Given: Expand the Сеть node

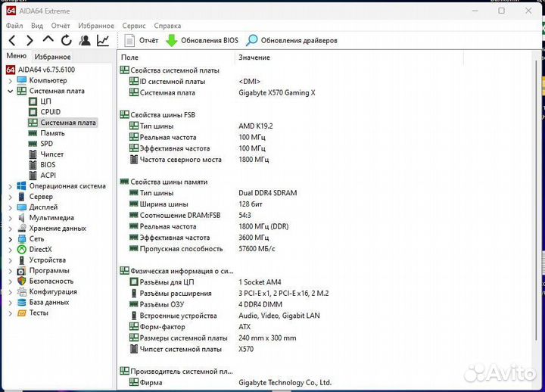Looking at the screenshot, I should tap(10, 239).
